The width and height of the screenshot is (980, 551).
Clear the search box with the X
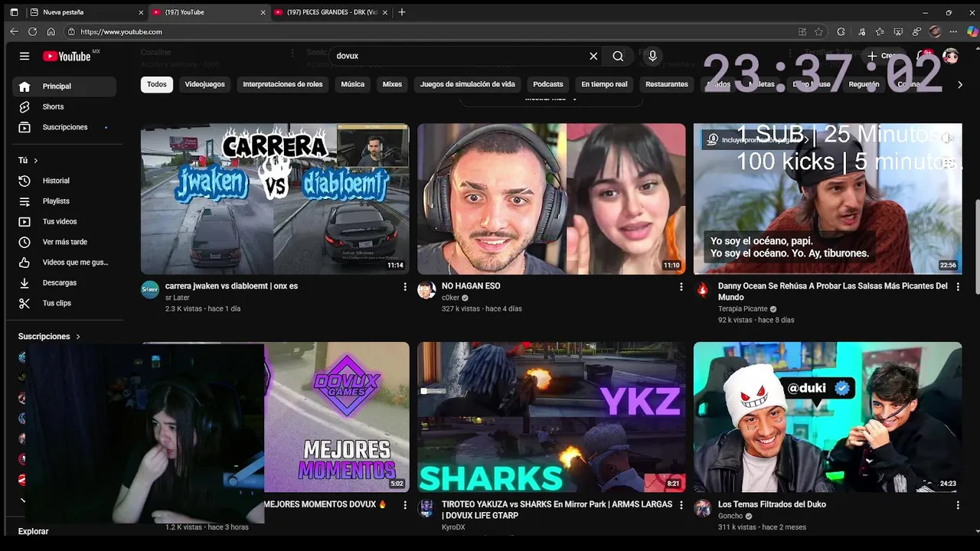[x=593, y=56]
